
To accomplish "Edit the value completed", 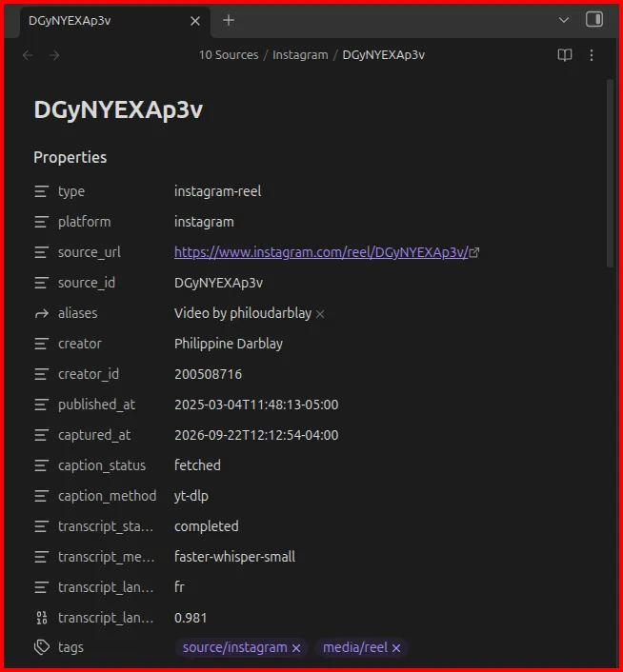I will (x=206, y=526).
